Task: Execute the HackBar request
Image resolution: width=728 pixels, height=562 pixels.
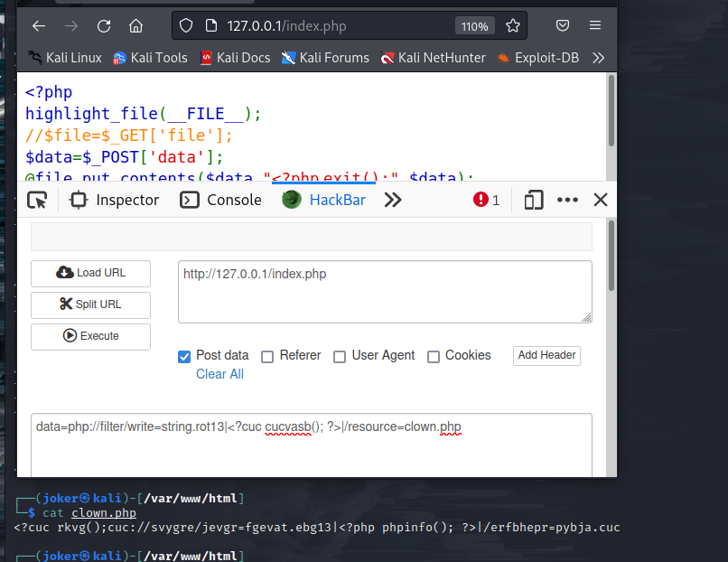Action: tap(90, 336)
